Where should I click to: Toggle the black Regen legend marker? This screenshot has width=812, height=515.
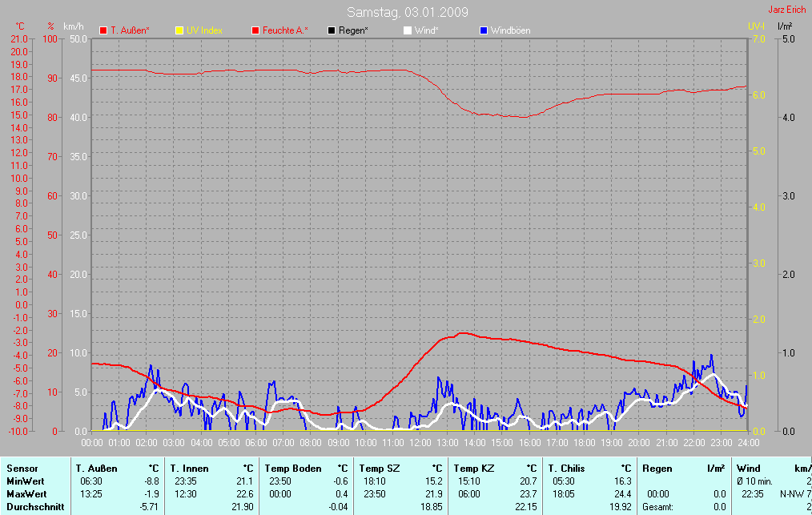click(x=332, y=30)
